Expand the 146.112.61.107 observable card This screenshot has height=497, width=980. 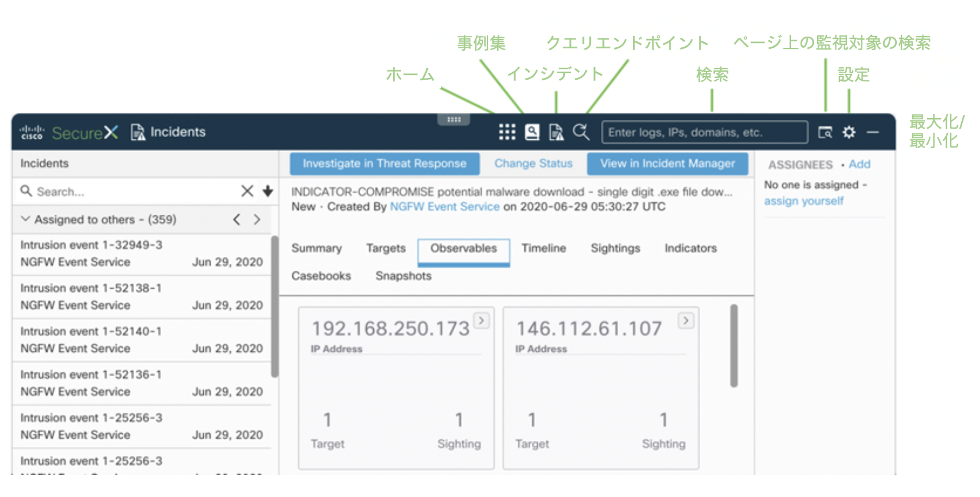[685, 321]
